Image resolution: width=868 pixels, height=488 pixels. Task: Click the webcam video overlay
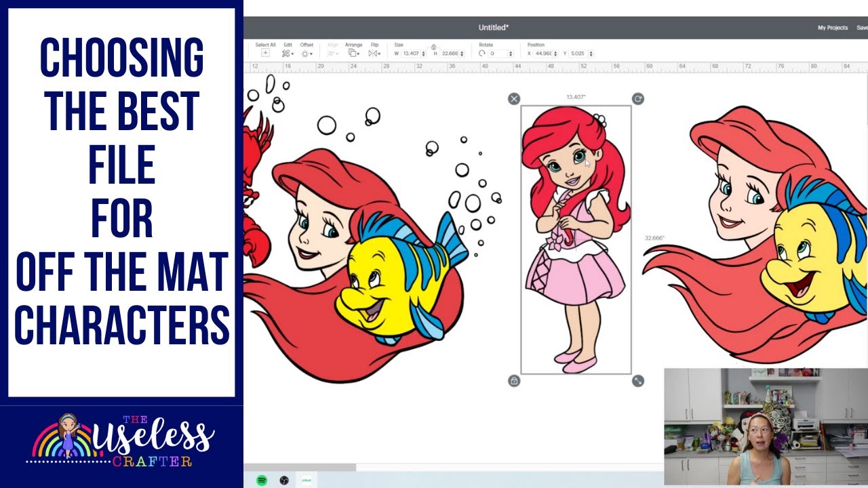click(x=766, y=427)
